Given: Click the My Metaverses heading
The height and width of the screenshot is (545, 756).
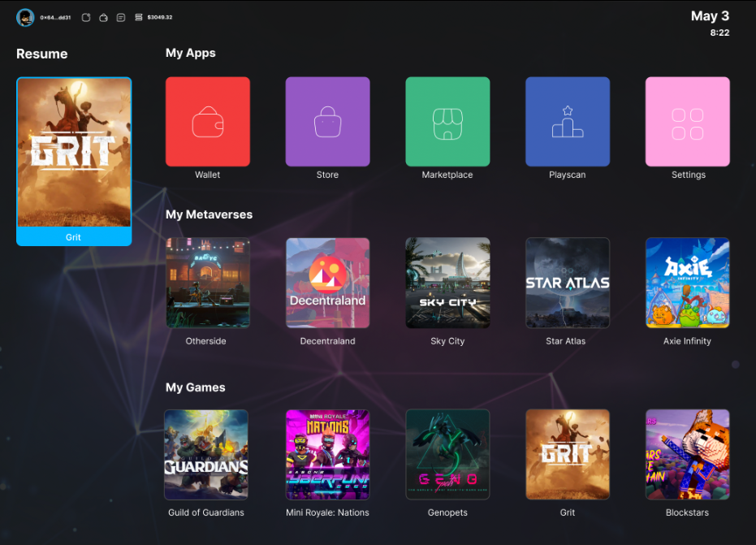Looking at the screenshot, I should pos(209,214).
